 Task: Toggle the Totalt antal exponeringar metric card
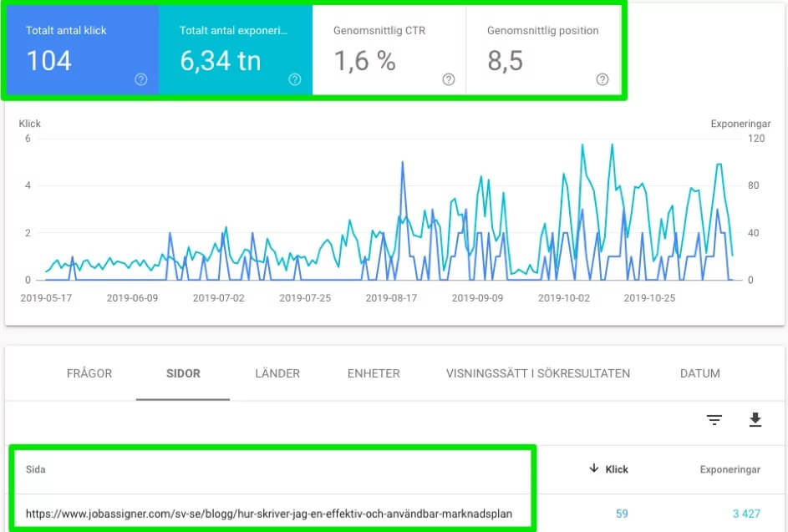[234, 46]
